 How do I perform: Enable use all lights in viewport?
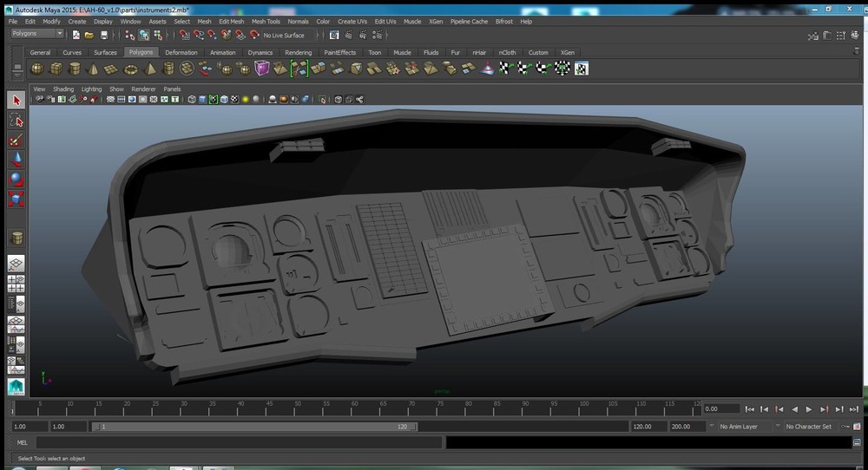tap(245, 100)
